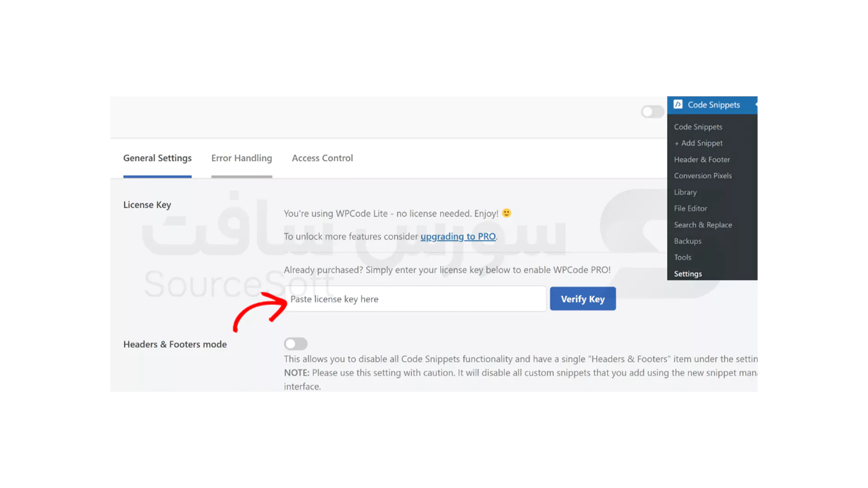Open the "+ Add Snippet" page
The height and width of the screenshot is (488, 868).
pyautogui.click(x=698, y=143)
